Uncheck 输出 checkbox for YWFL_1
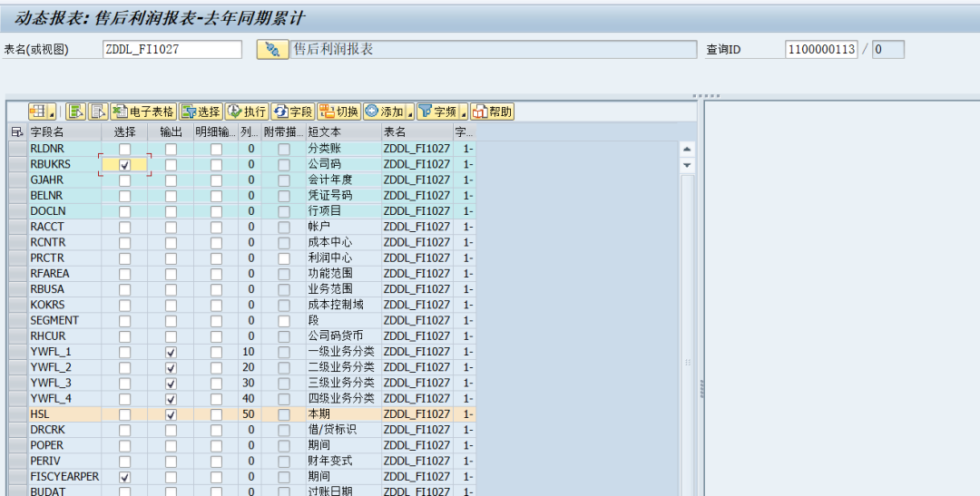The width and height of the screenshot is (980, 496). (x=171, y=353)
